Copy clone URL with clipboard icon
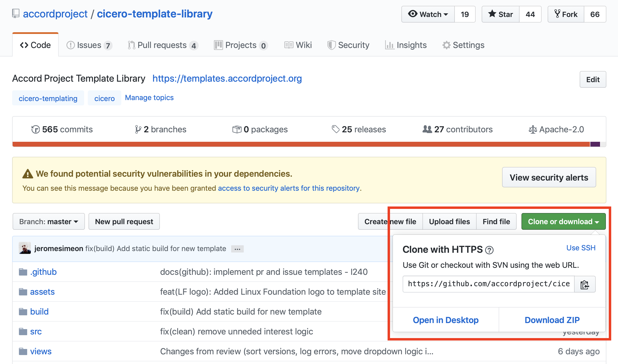The height and width of the screenshot is (364, 618). [585, 284]
